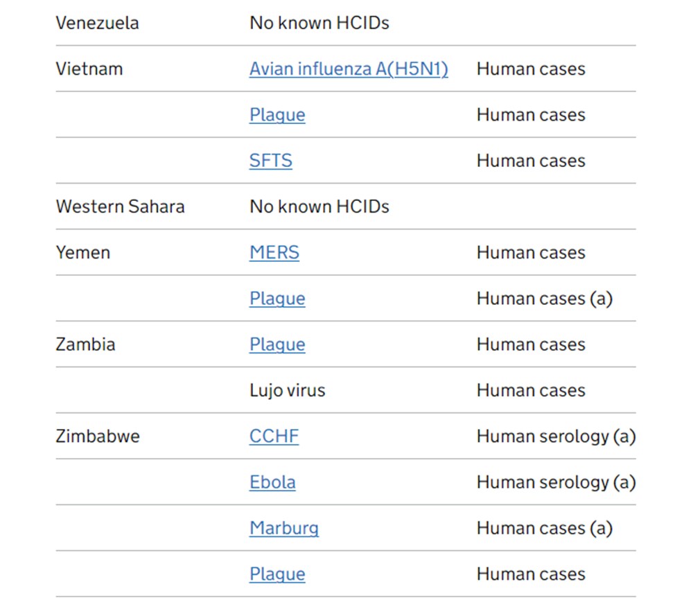
Task: Click the Zimbabwe country name
Action: (x=97, y=437)
